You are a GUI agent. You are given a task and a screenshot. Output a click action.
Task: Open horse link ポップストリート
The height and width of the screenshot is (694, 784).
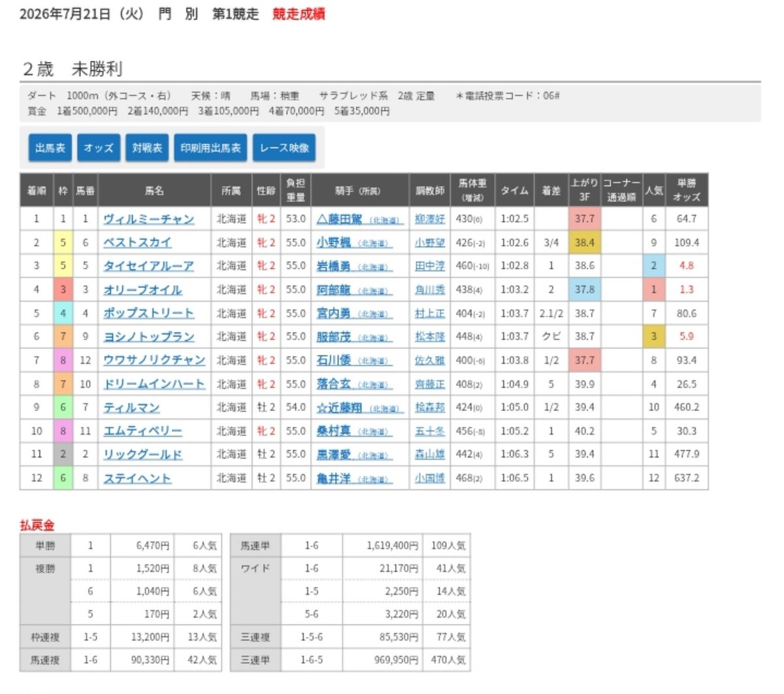(x=149, y=313)
